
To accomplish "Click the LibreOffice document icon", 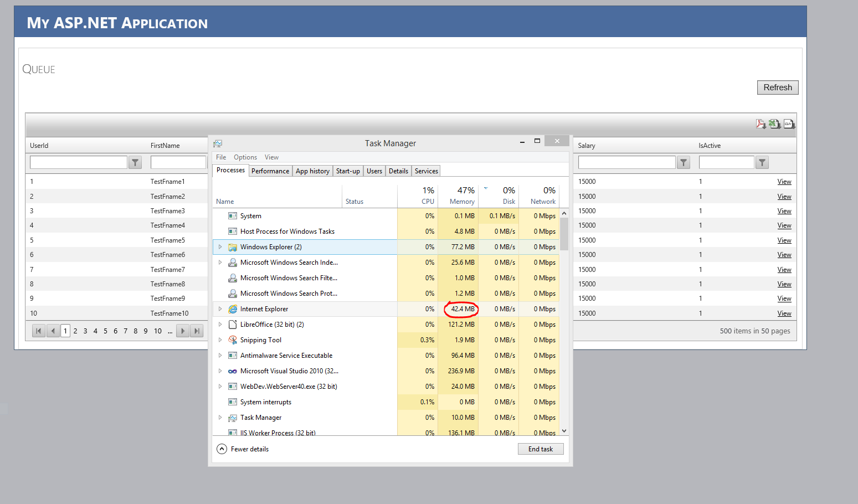I will [233, 325].
